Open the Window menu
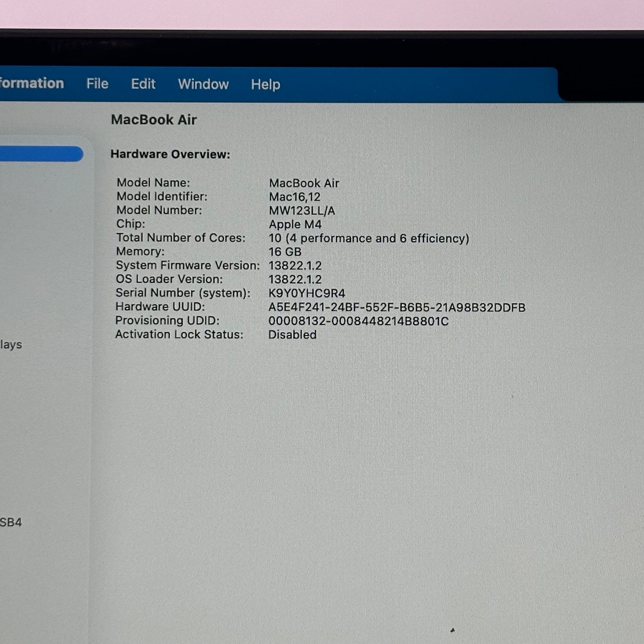Image resolution: width=644 pixels, height=644 pixels. [203, 84]
